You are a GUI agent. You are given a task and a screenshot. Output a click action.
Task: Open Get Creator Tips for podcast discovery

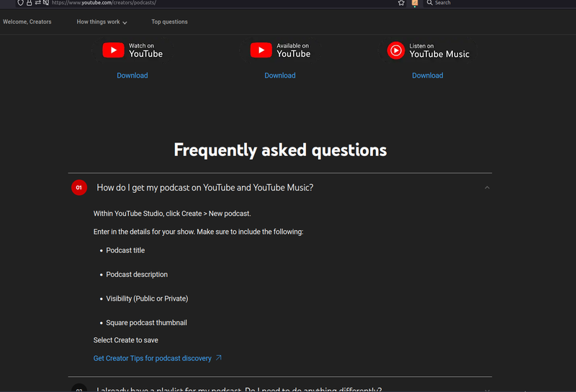[x=153, y=358]
